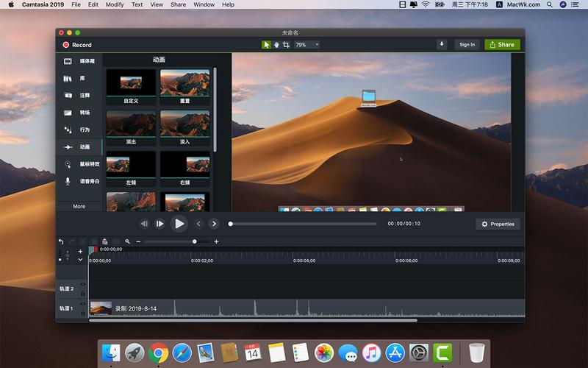Step forward to next frame
588x368 pixels.
coord(159,224)
